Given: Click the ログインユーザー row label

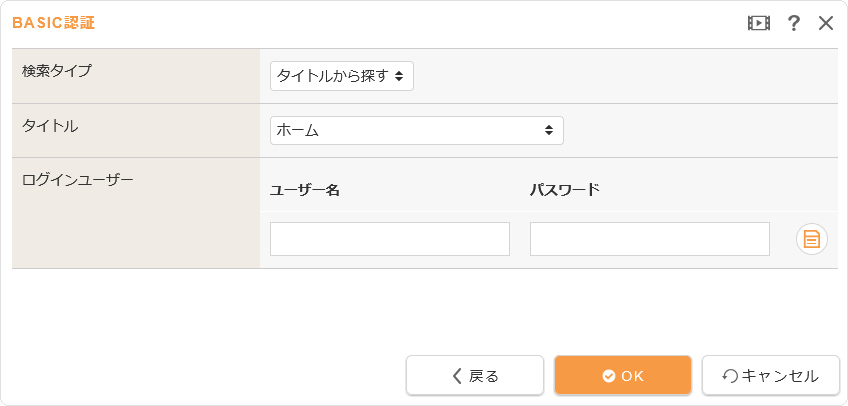Looking at the screenshot, I should 77,181.
